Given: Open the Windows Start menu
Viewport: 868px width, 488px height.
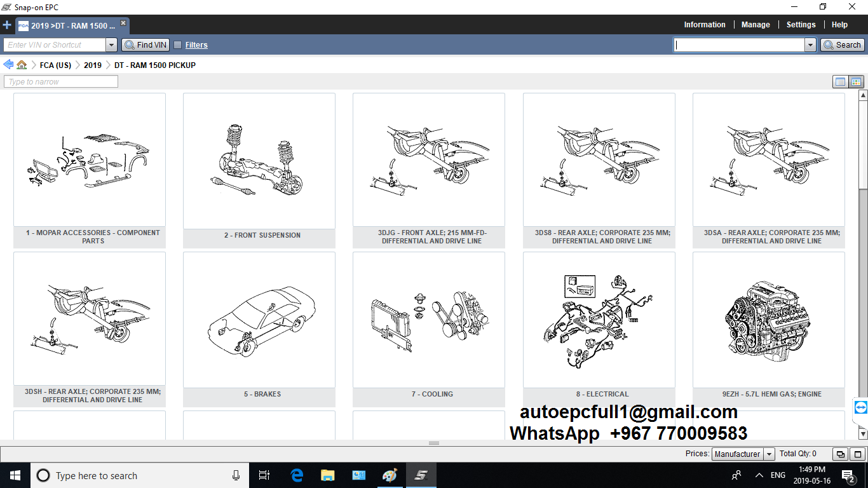Looking at the screenshot, I should coord(15,475).
